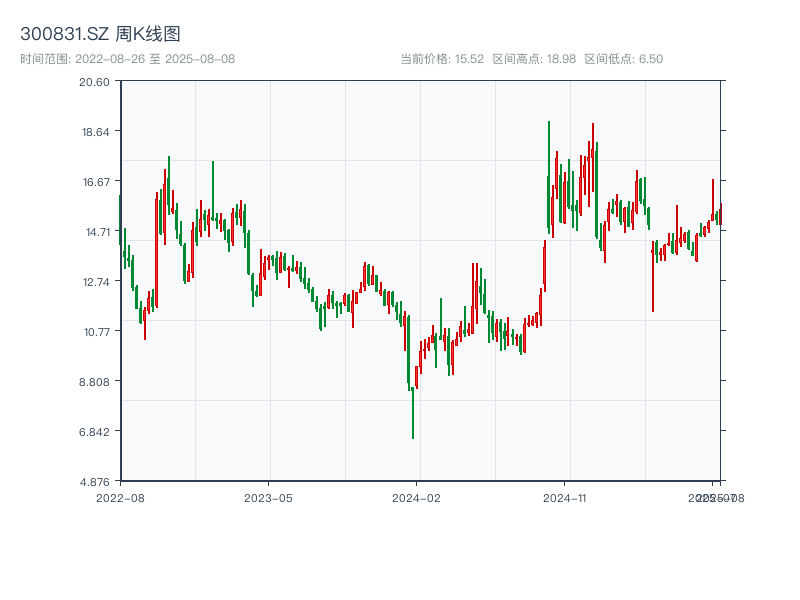Click the 14.71 y-axis price label
Viewport: 800px width, 600px height.
94,231
